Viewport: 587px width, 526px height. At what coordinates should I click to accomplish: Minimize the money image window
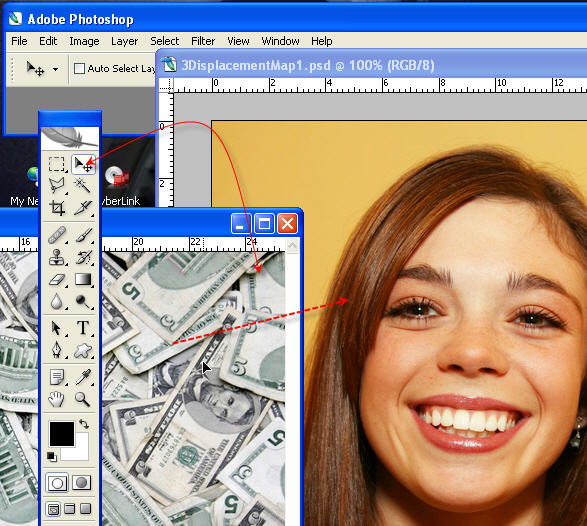pos(241,224)
